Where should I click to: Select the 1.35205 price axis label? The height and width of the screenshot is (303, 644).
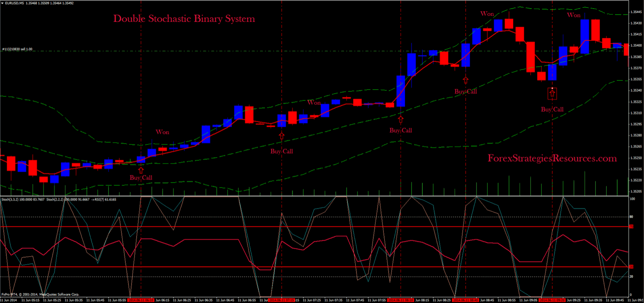coord(636,191)
